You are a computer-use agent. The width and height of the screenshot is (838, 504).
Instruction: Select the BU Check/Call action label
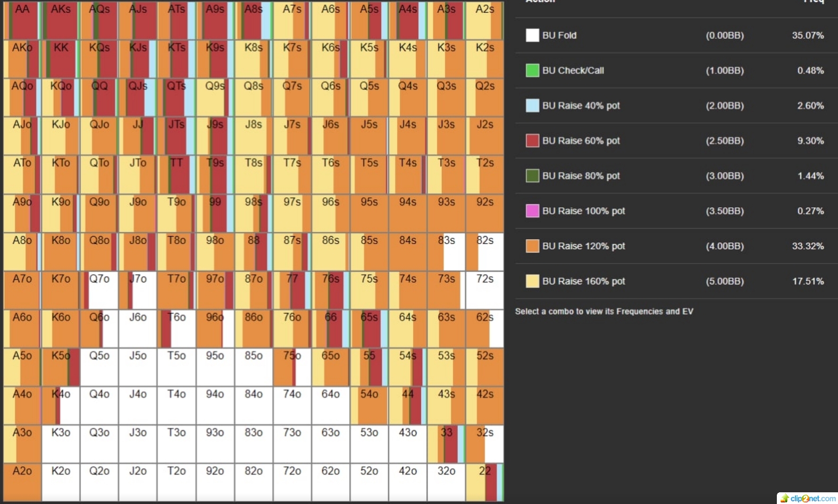pyautogui.click(x=573, y=70)
